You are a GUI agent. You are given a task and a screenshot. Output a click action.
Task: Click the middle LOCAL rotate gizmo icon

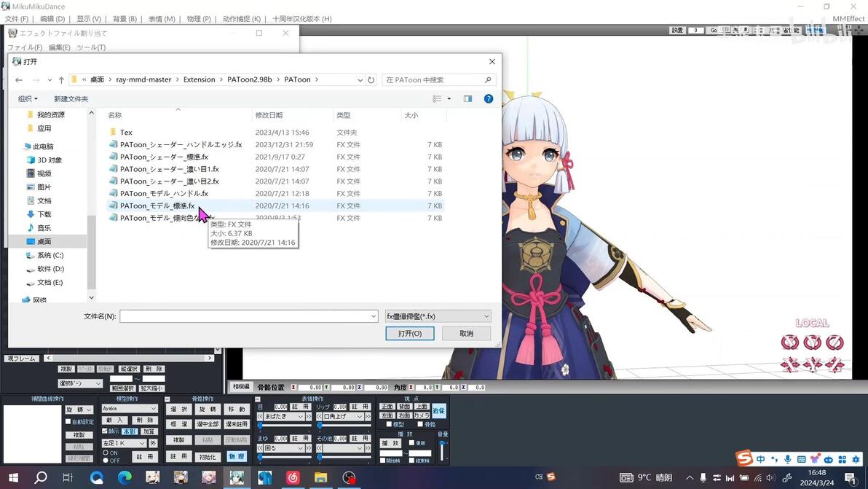click(x=812, y=343)
